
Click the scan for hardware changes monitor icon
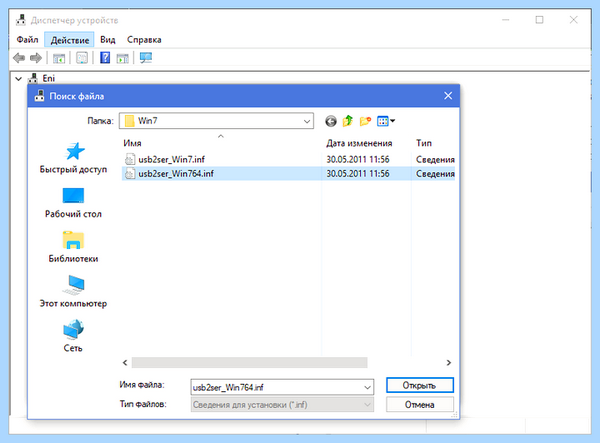pos(146,58)
